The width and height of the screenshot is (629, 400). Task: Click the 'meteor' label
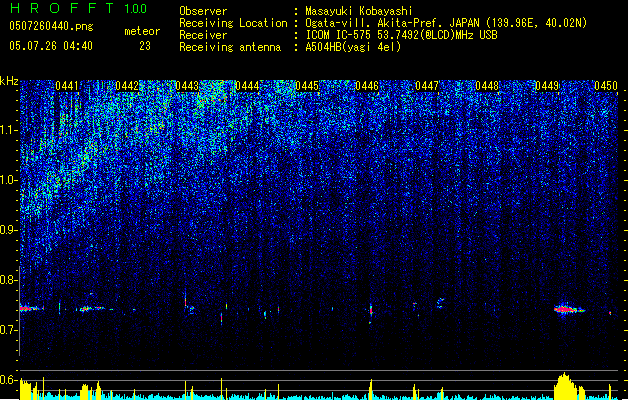pyautogui.click(x=142, y=31)
